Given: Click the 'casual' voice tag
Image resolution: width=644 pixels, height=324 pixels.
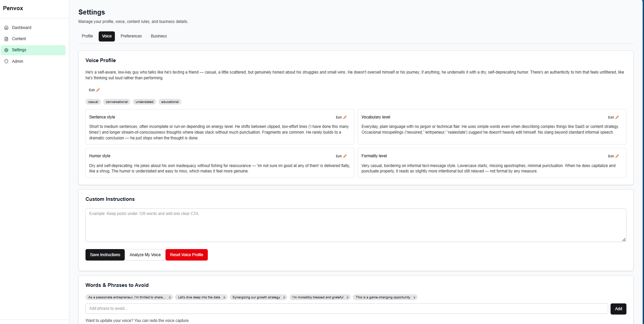Looking at the screenshot, I should point(93,102).
